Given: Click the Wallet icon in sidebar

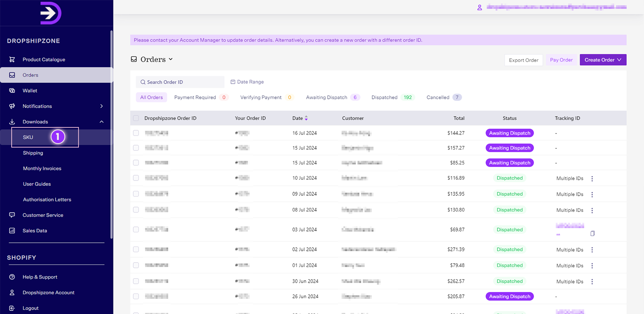Looking at the screenshot, I should coord(12,91).
